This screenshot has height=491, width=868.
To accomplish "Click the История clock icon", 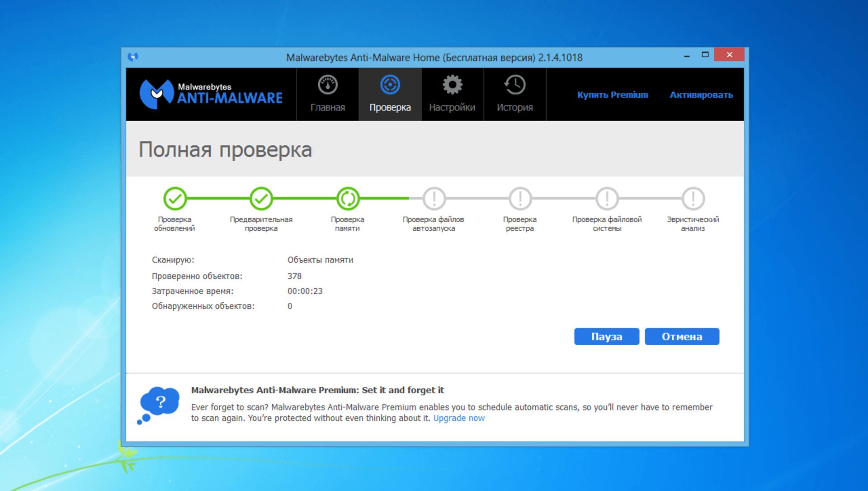I will pyautogui.click(x=514, y=84).
